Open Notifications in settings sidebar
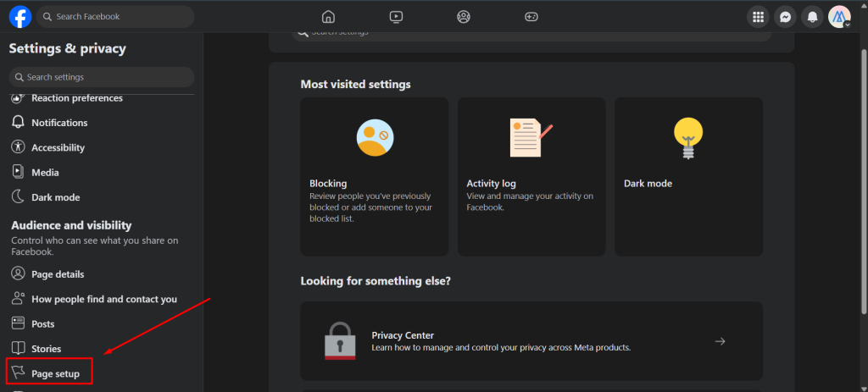Viewport: 868px width, 392px height. tap(102, 123)
